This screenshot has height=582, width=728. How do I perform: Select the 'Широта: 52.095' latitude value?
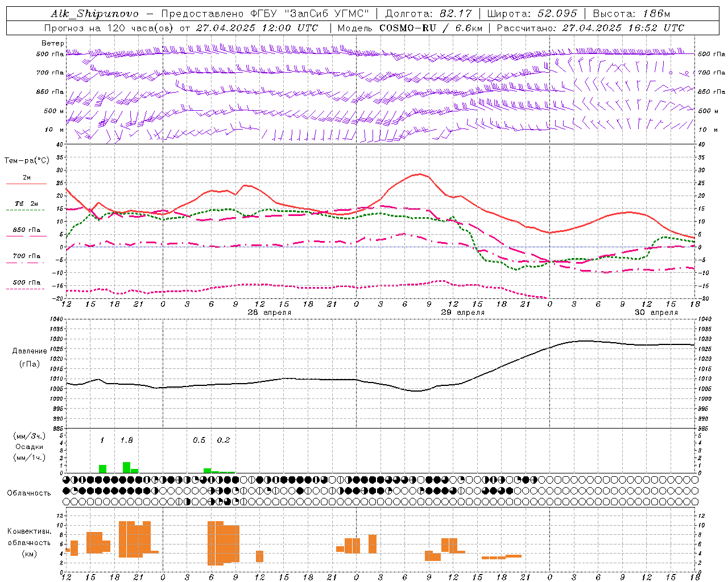coord(532,14)
